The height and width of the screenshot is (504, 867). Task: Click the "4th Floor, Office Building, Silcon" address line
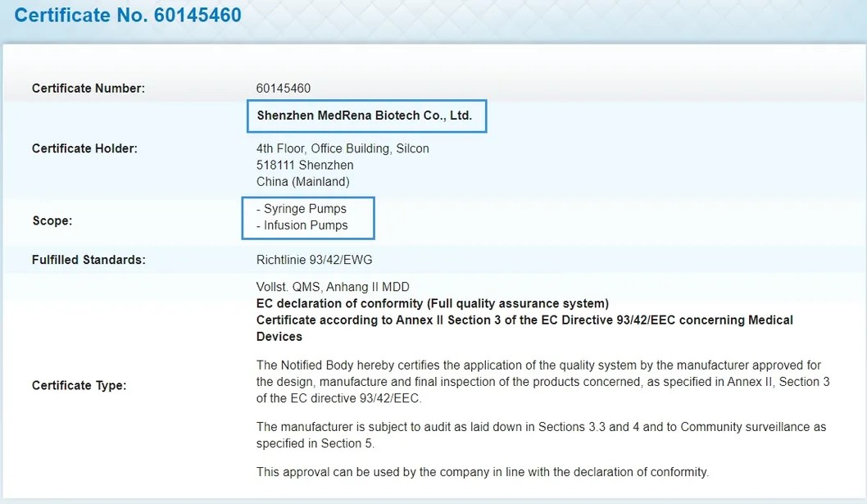[343, 148]
